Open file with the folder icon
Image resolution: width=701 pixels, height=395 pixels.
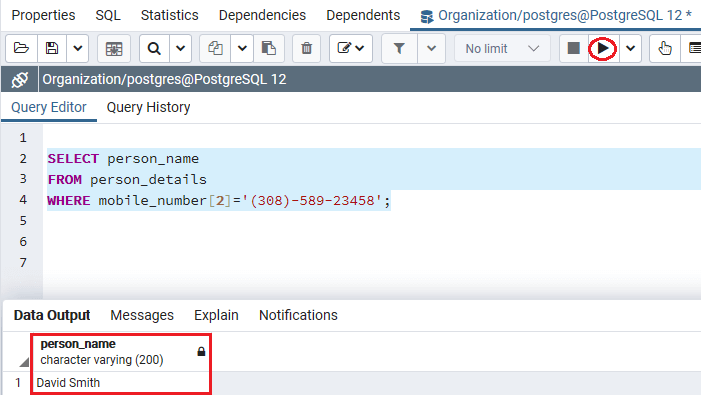coord(21,48)
